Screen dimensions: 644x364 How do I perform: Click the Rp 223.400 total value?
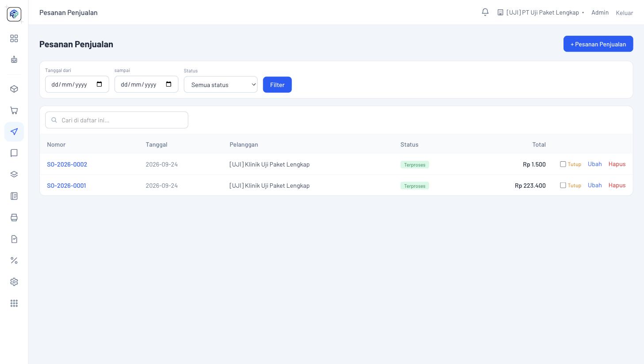[x=530, y=186]
